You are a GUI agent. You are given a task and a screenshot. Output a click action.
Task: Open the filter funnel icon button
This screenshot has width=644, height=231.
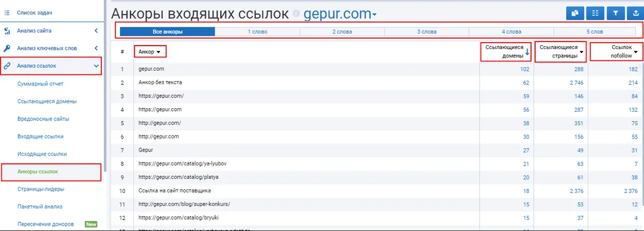[x=615, y=13]
